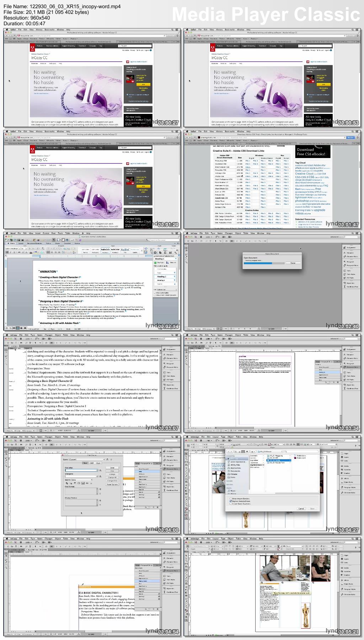Open the Pages panel in frame 00:04:27
The height and width of the screenshot is (640, 364).
tap(345, 453)
